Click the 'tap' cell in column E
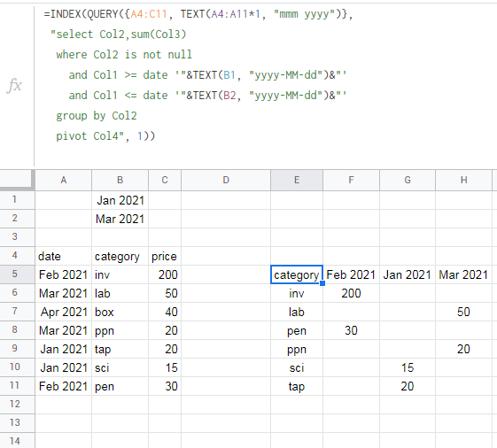 click(x=297, y=386)
